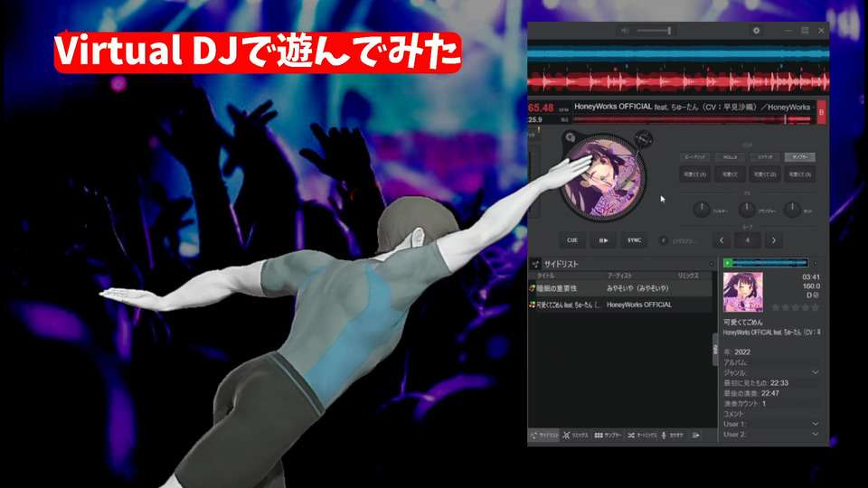
Task: Click the フランジャー effect knob
Action: click(747, 210)
